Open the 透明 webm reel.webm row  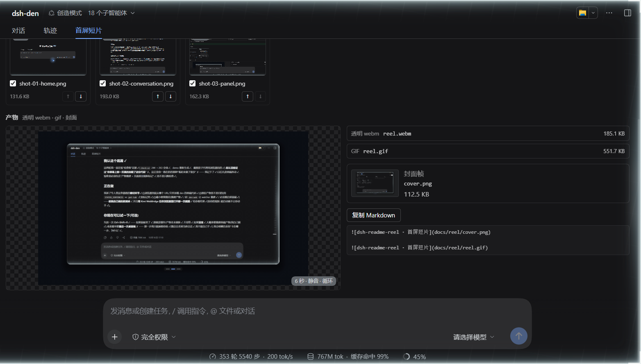click(488, 133)
